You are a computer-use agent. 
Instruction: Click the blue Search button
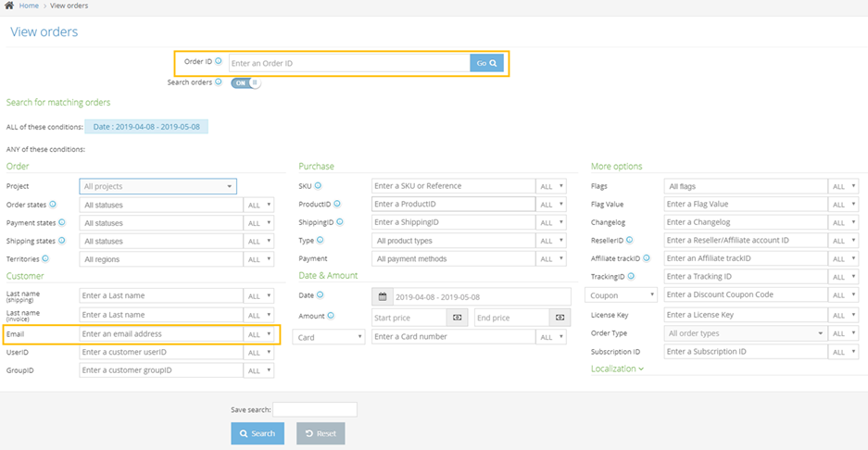(258, 433)
